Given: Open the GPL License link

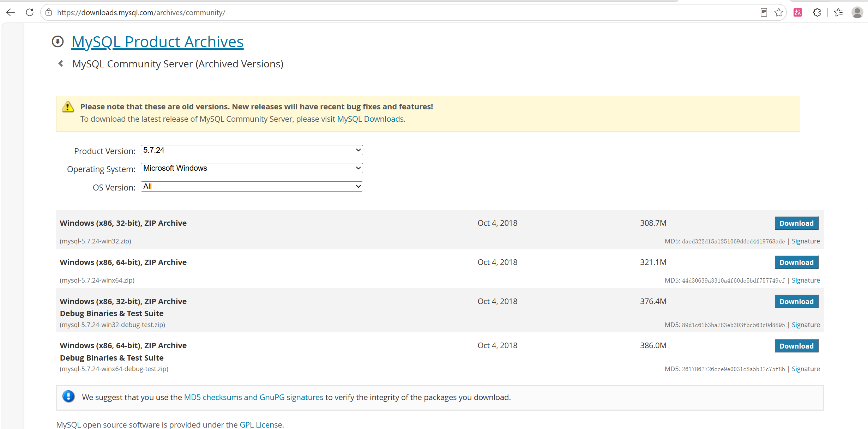Looking at the screenshot, I should point(261,425).
